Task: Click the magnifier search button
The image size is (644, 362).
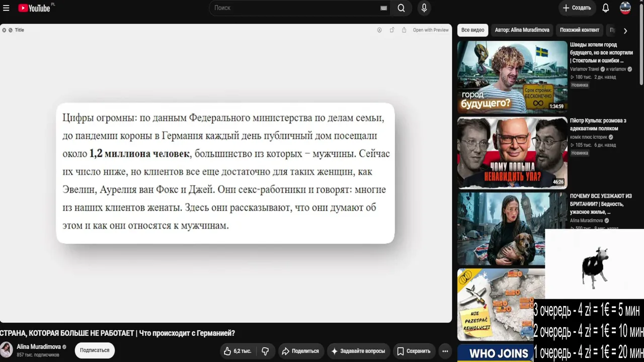Action: click(x=401, y=8)
